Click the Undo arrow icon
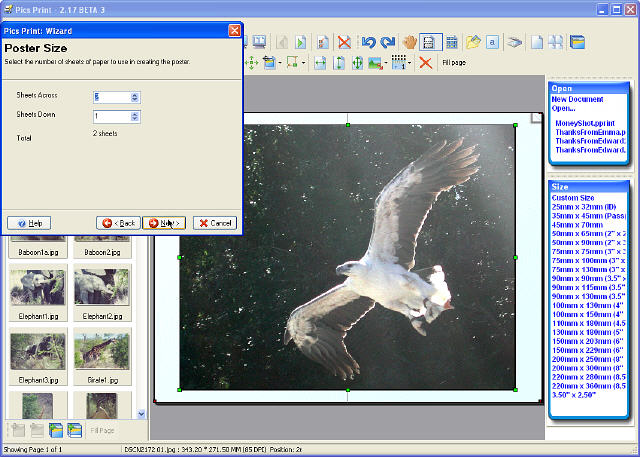Viewport: 640px width, 457px height. point(367,43)
